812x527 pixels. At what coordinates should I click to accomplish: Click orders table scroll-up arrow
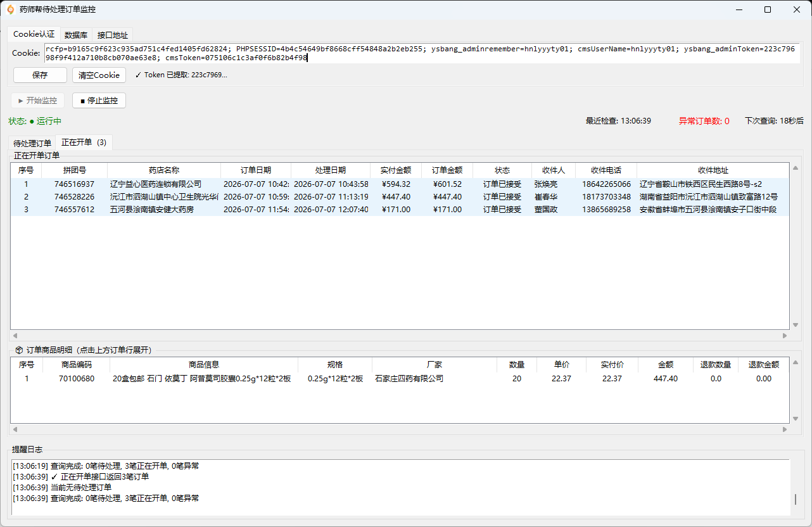pos(796,168)
